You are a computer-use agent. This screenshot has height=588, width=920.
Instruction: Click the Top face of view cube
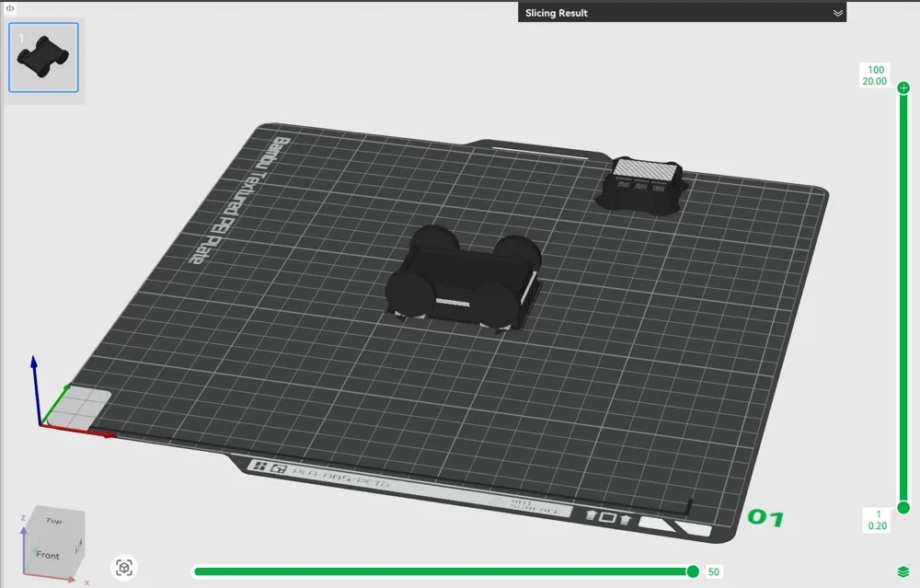(56, 519)
